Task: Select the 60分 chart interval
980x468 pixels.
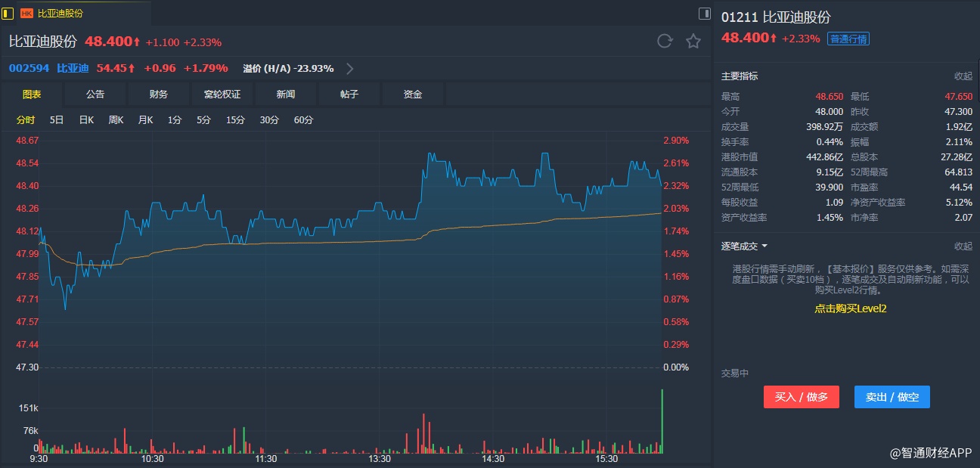Action: [303, 120]
